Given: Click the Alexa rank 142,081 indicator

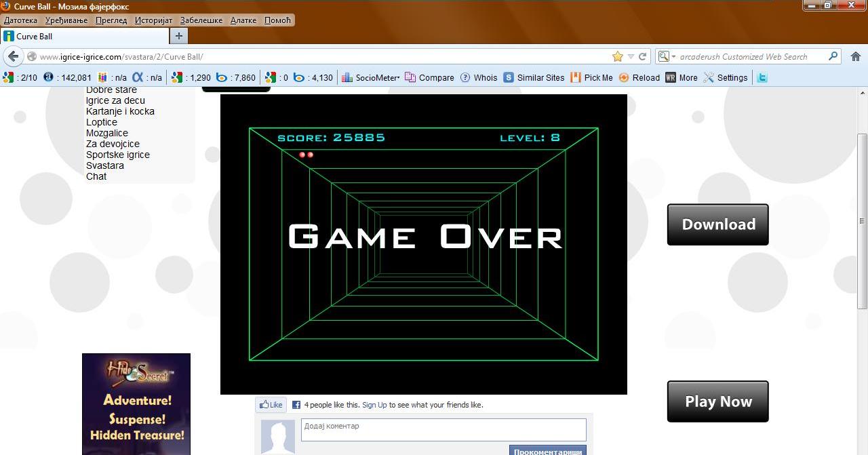Looking at the screenshot, I should 67,77.
